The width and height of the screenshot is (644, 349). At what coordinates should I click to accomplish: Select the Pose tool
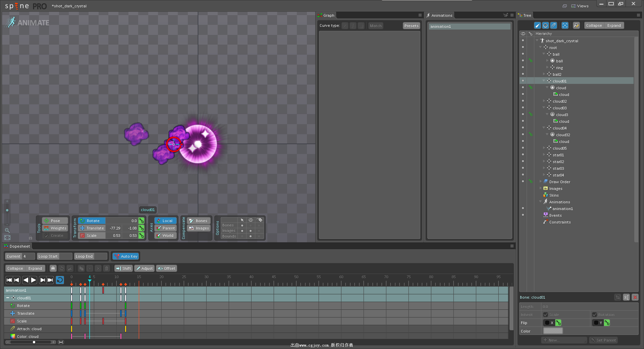coord(55,221)
